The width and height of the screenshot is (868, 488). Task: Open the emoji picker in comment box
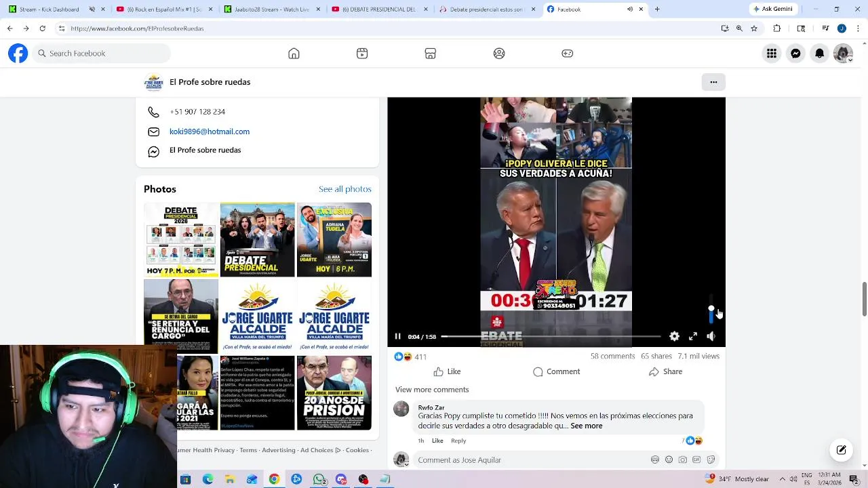(669, 460)
